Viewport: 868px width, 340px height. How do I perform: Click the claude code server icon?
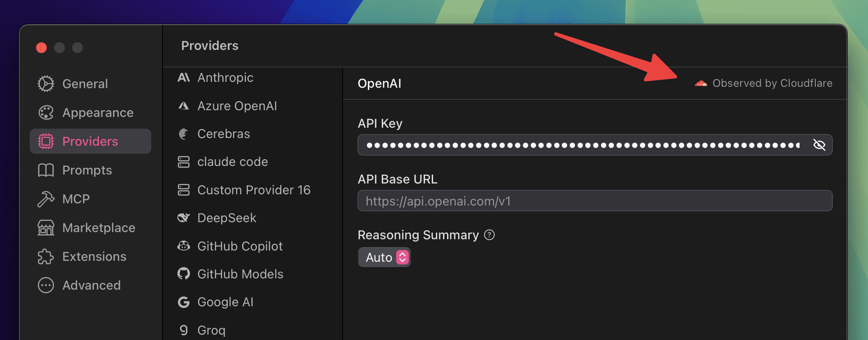click(x=184, y=162)
